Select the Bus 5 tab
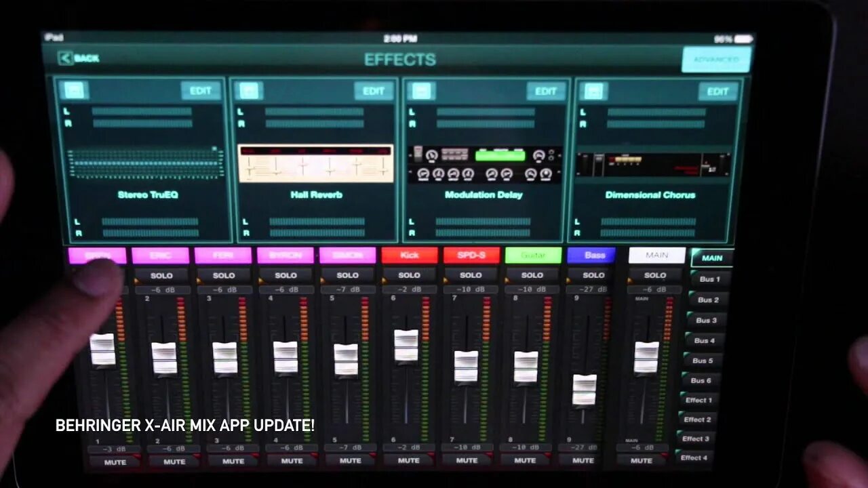Viewport: 868px width, 488px height. tap(702, 361)
